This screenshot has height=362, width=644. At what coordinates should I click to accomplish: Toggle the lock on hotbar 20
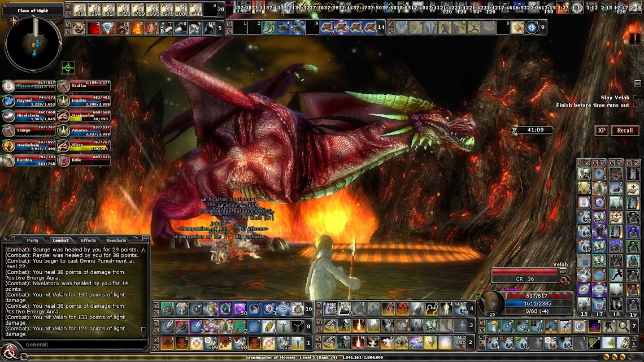pyautogui.click(x=68, y=6)
